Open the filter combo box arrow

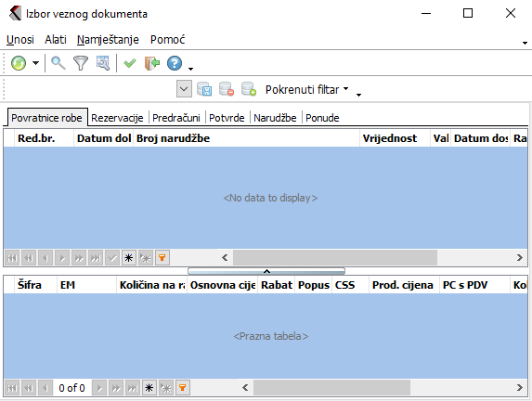click(184, 89)
